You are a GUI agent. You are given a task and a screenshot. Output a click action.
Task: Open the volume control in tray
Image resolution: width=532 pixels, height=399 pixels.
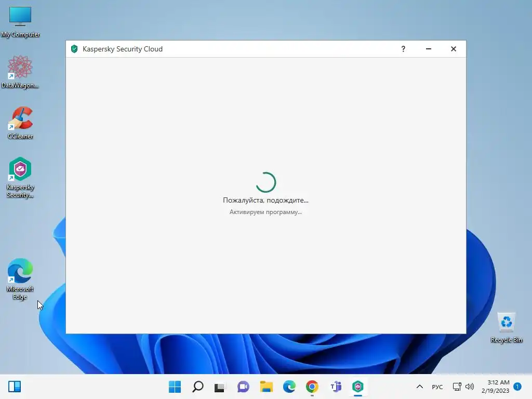click(470, 387)
